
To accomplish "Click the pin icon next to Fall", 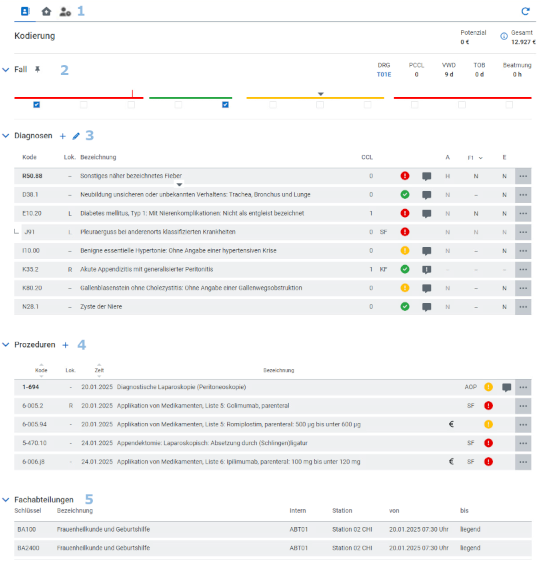I will [37, 69].
